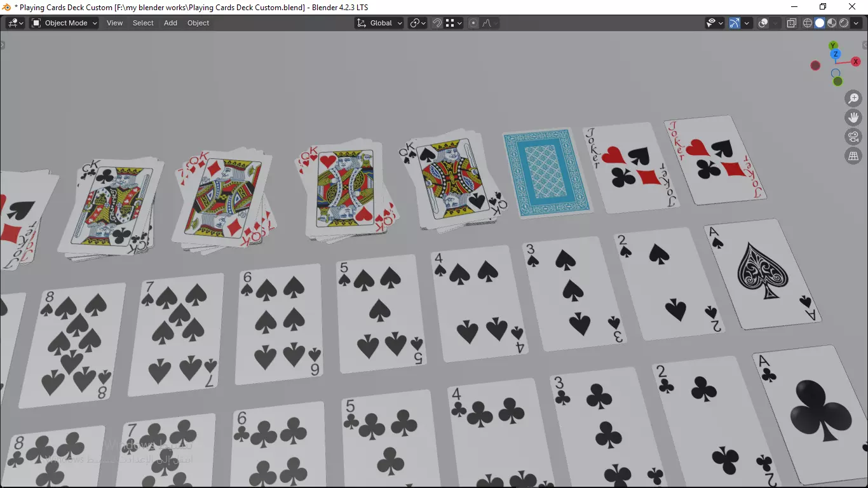The image size is (868, 488).
Task: Select the 7 of Spades card
Action: click(x=176, y=335)
